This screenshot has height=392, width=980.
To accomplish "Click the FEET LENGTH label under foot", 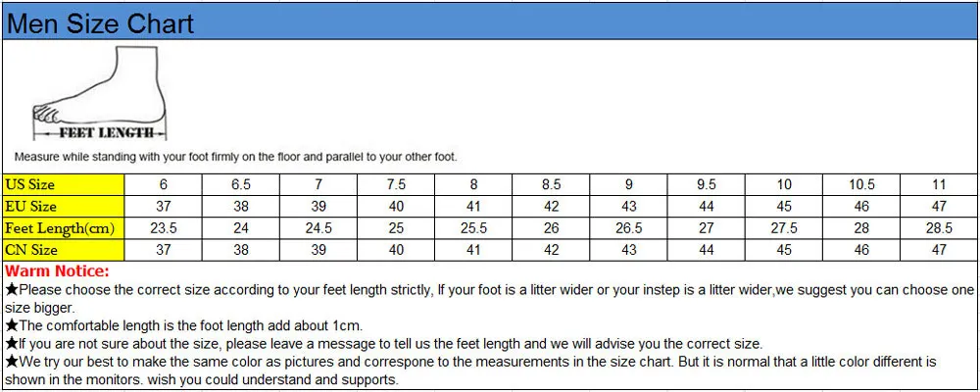I will [106, 132].
